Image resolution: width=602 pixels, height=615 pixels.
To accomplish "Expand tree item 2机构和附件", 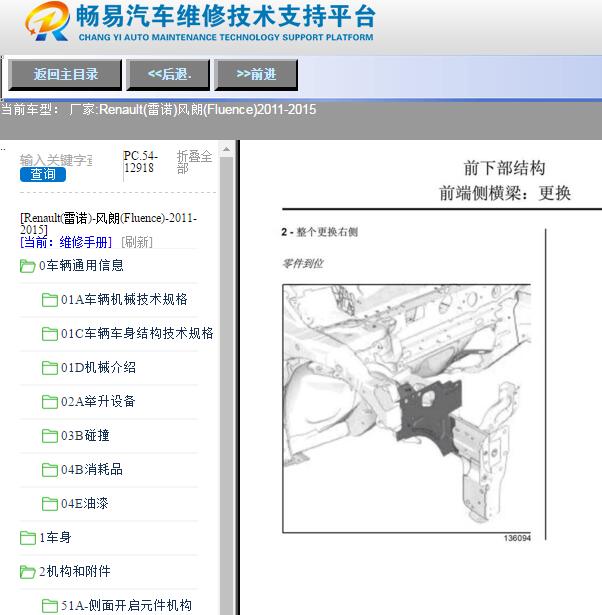I will point(75,571).
